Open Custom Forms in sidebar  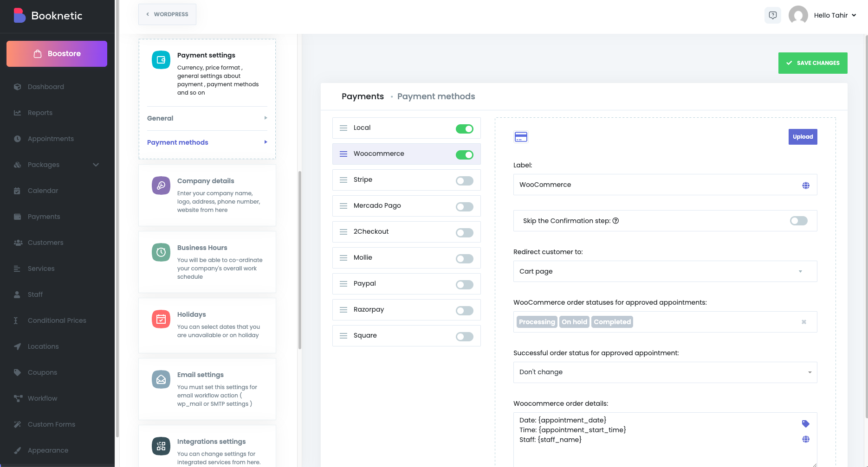[51, 424]
